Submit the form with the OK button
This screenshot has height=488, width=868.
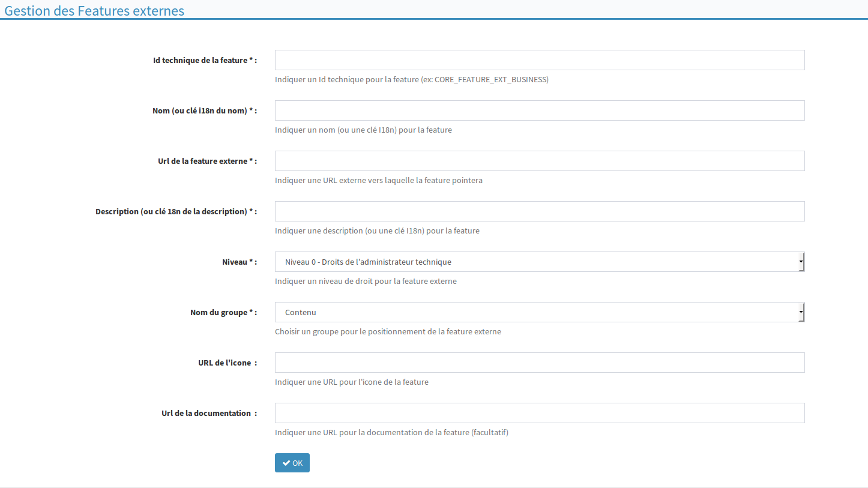[x=292, y=463]
